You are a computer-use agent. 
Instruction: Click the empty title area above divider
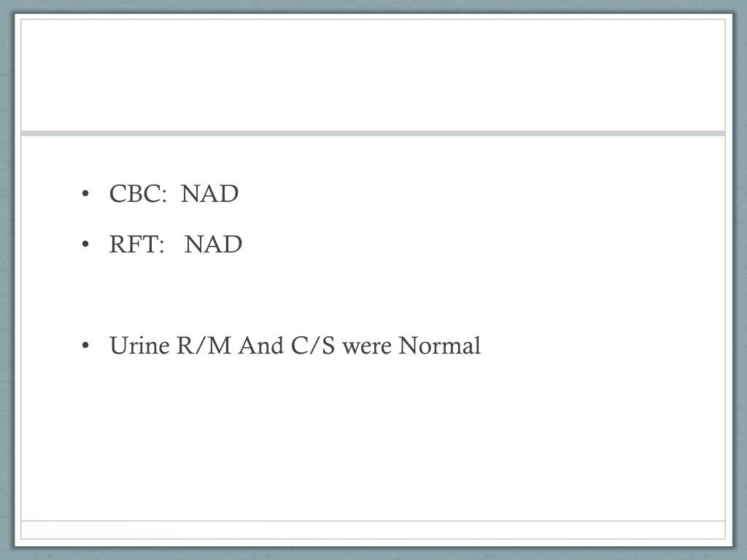click(x=373, y=75)
